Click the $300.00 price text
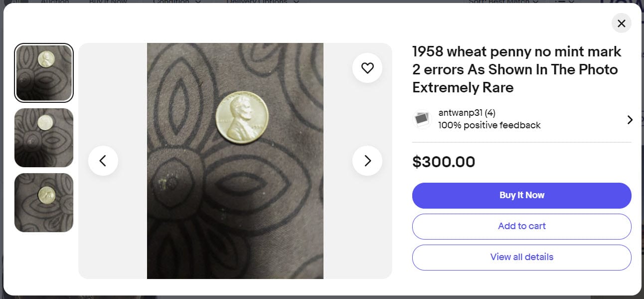The height and width of the screenshot is (299, 644). [x=444, y=162]
